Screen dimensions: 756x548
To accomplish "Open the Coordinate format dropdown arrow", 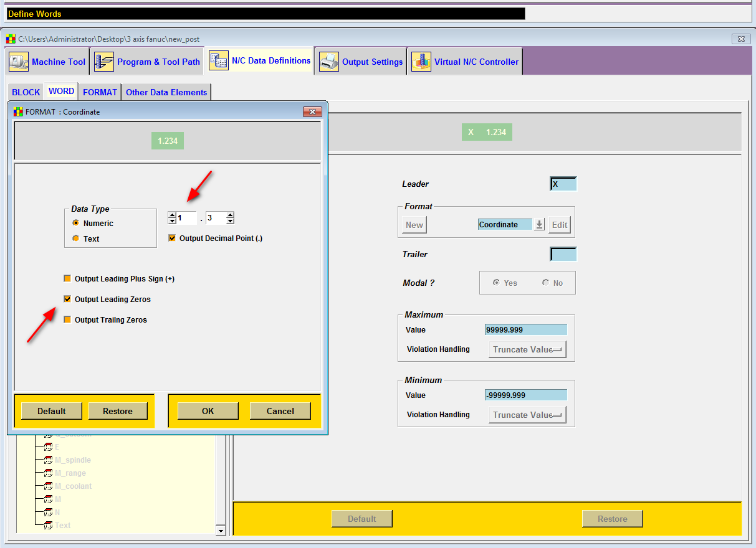I will click(540, 225).
